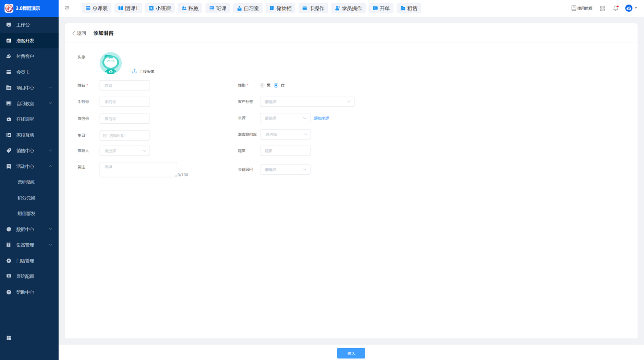
Task: Switch to the 私教 top tab
Action: click(x=190, y=8)
